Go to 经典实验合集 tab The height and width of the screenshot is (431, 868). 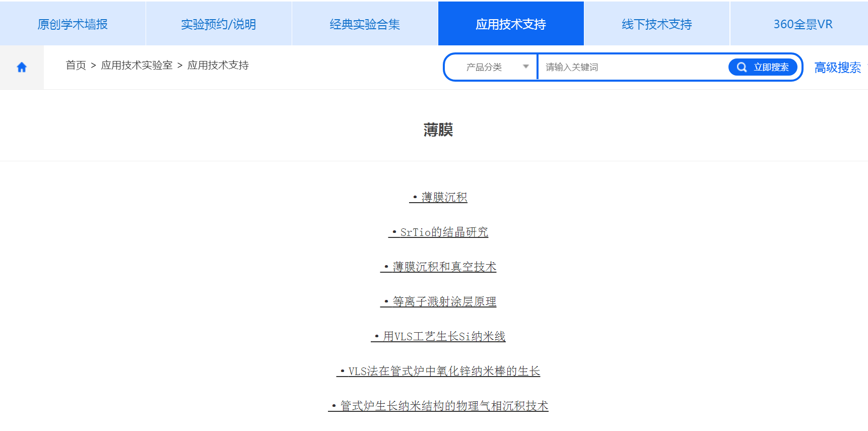(365, 24)
